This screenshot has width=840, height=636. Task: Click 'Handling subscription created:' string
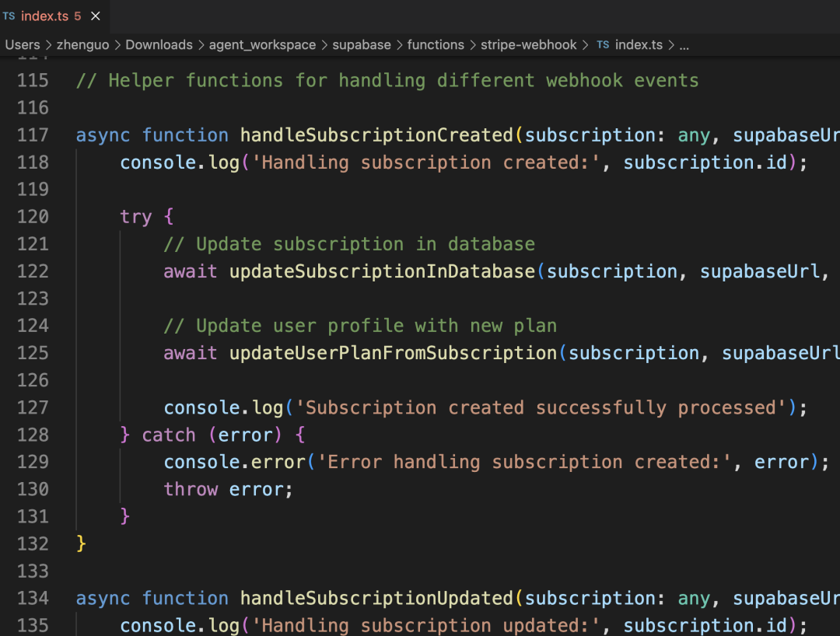coord(426,162)
